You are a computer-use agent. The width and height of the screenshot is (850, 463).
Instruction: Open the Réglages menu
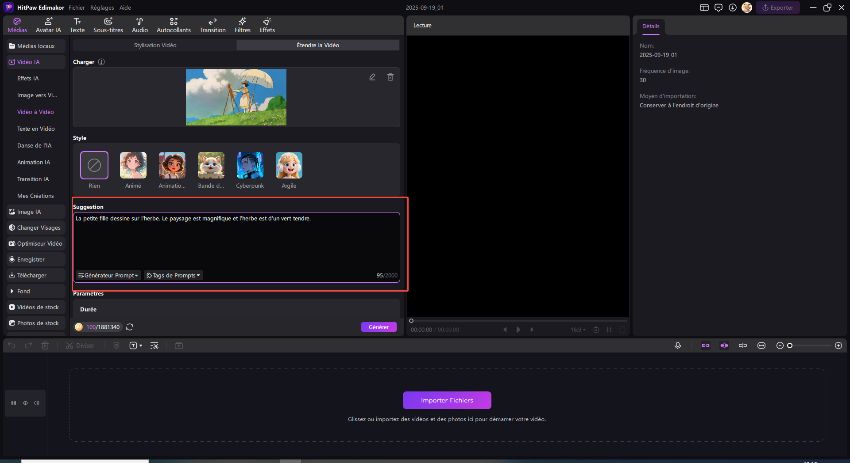click(x=102, y=8)
